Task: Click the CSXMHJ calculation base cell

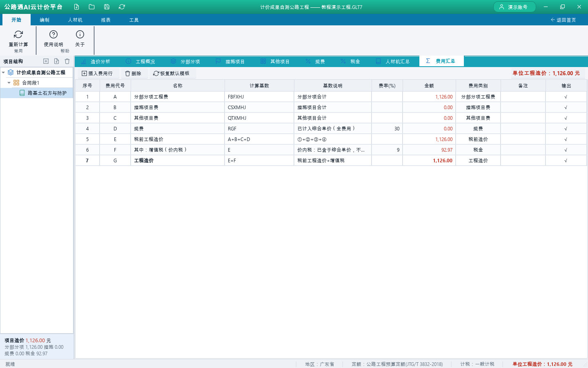Action: [259, 108]
